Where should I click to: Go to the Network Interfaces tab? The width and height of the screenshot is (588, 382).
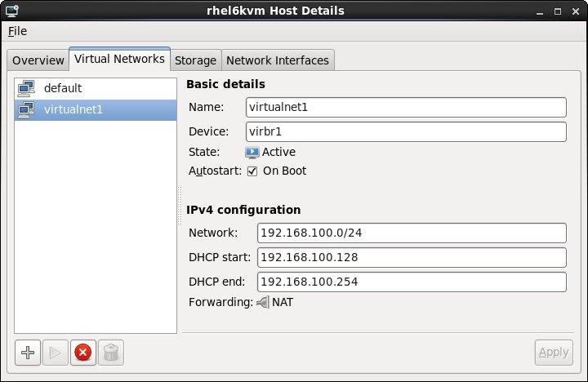[278, 60]
